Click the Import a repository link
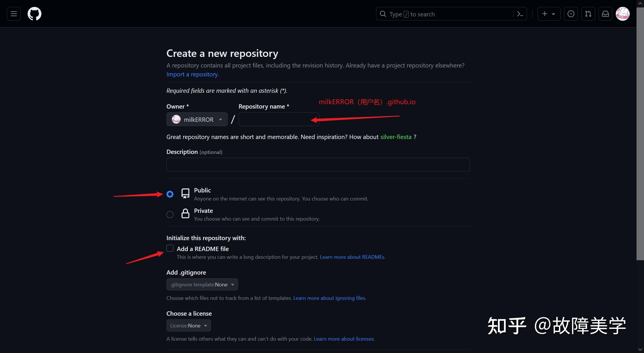Image resolution: width=644 pixels, height=353 pixels. click(x=192, y=74)
